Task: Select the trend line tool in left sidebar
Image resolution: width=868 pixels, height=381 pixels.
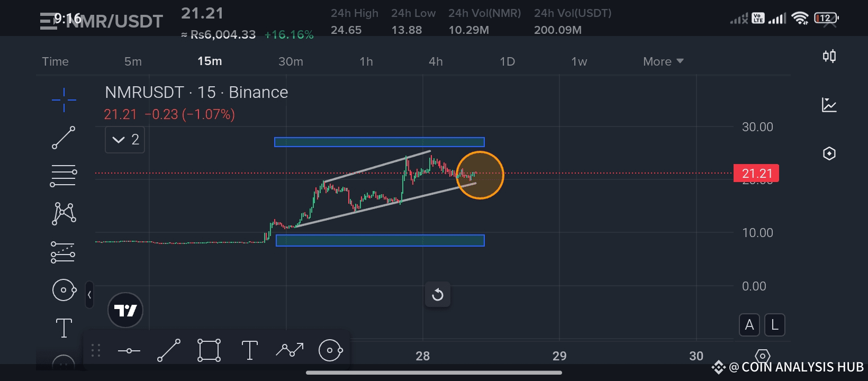Action: (64, 138)
